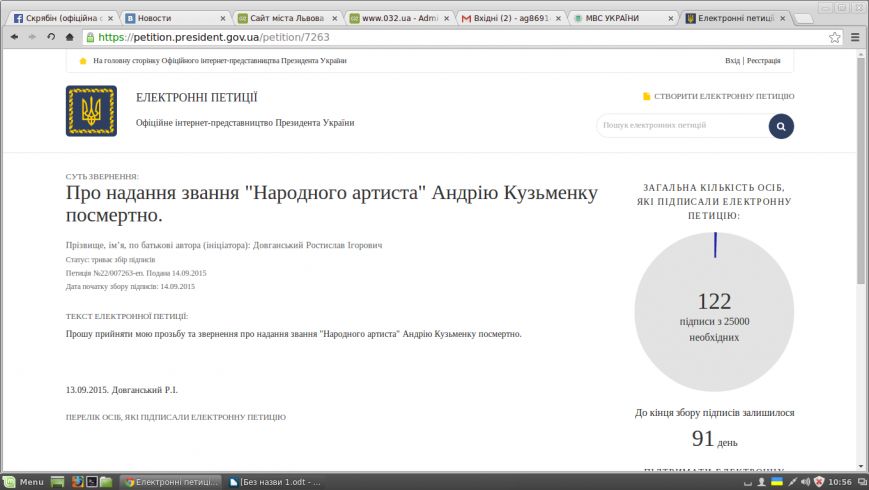Click the page vertical scrollbar thumb
Viewport: 869px width, 490px height.
861,172
